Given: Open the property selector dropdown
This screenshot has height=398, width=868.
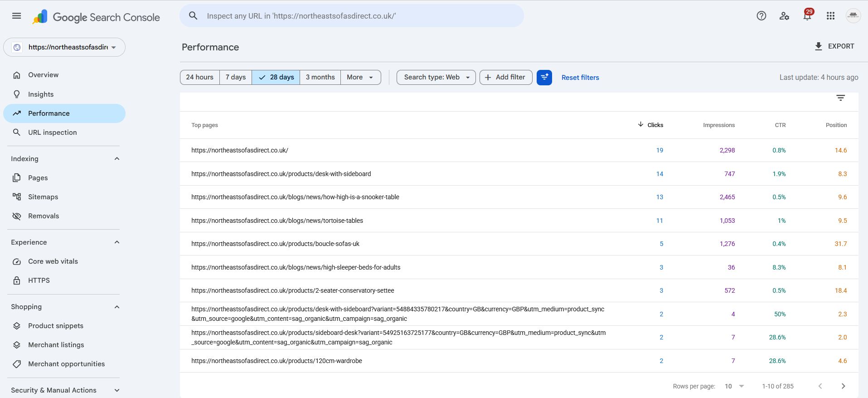Looking at the screenshot, I should (64, 47).
